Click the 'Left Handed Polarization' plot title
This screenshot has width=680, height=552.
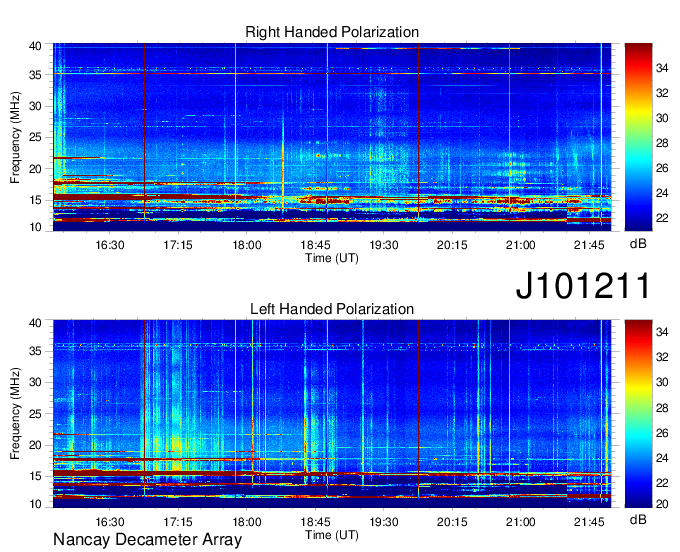[x=332, y=309]
